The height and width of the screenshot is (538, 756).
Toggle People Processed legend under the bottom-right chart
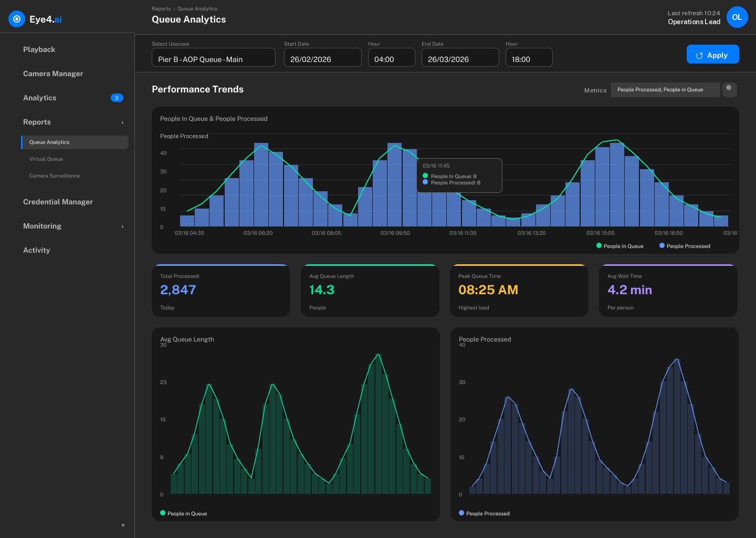(x=484, y=513)
